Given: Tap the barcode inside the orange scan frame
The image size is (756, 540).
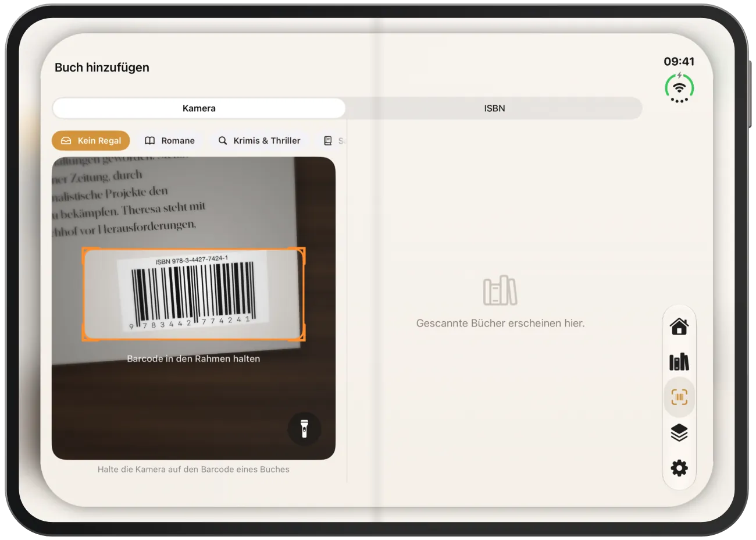Looking at the screenshot, I should click(194, 294).
